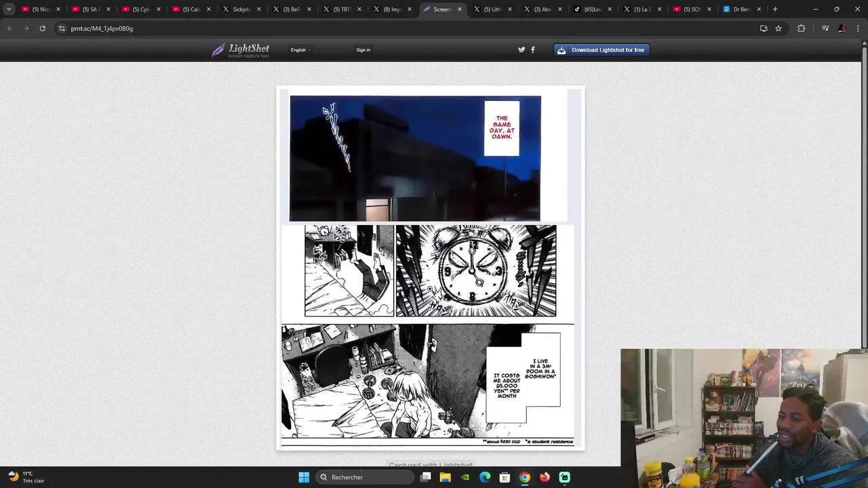Go back to previous page

(9, 28)
